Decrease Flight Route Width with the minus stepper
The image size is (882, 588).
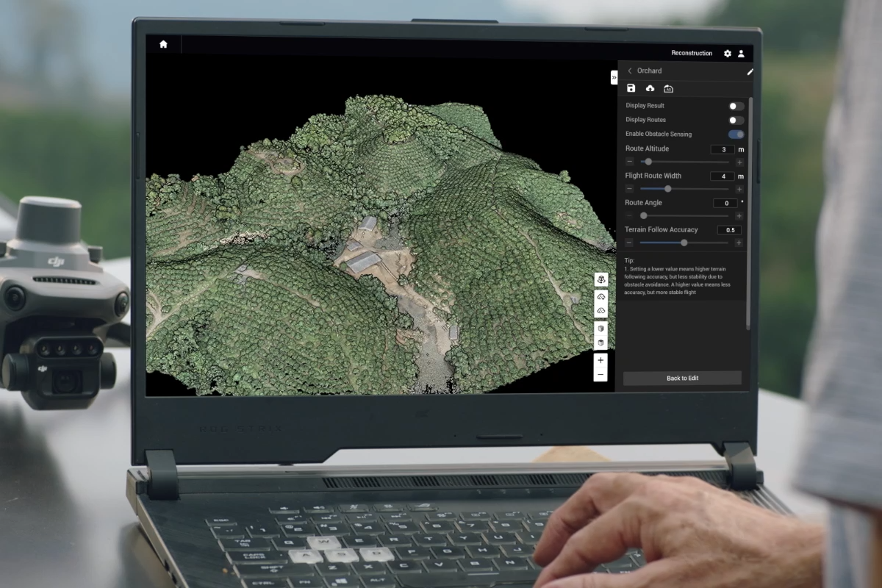(x=630, y=189)
